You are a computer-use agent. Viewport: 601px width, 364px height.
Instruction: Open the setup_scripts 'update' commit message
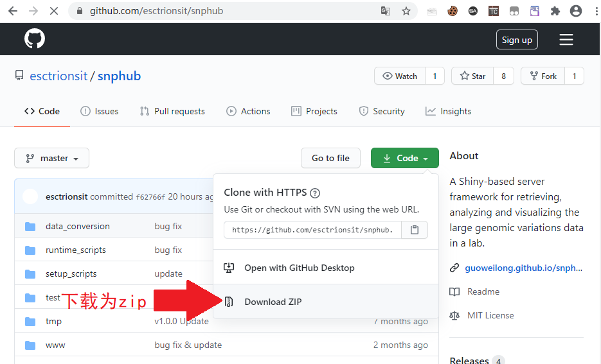168,274
